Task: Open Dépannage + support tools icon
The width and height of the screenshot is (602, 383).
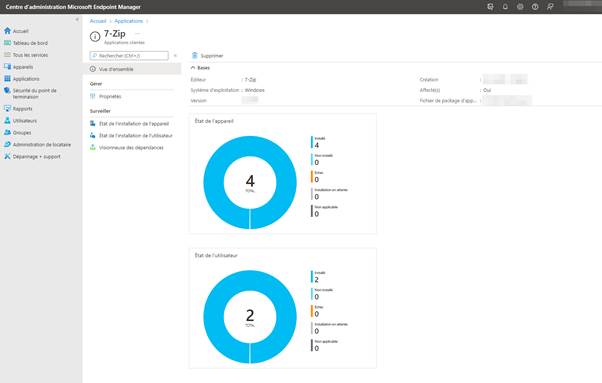Action: [7, 157]
